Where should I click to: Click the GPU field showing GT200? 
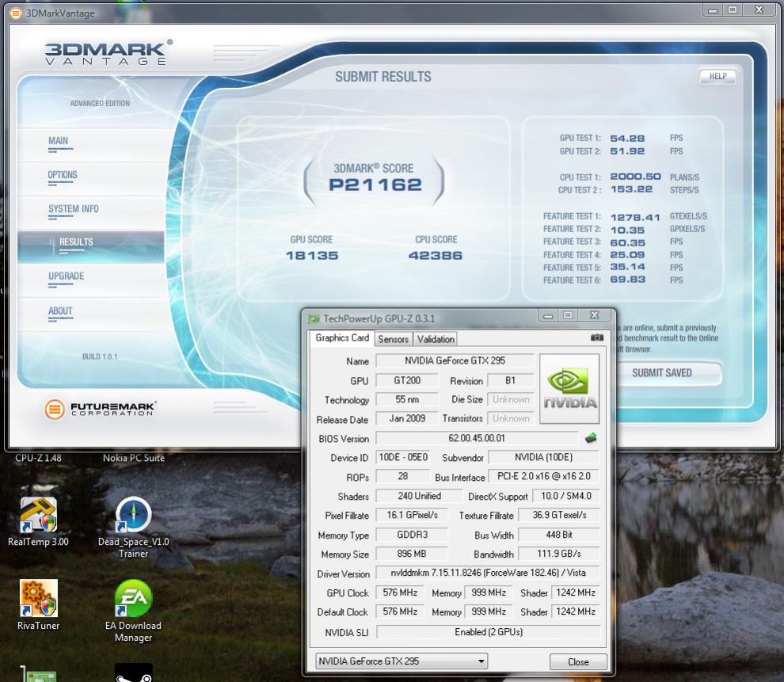coord(407,380)
